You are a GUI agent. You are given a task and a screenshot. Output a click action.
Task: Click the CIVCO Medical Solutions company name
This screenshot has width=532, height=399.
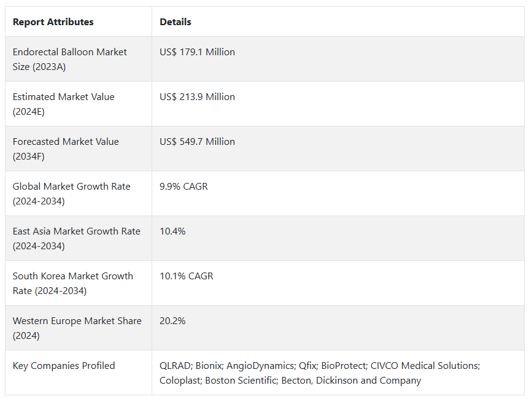424,366
